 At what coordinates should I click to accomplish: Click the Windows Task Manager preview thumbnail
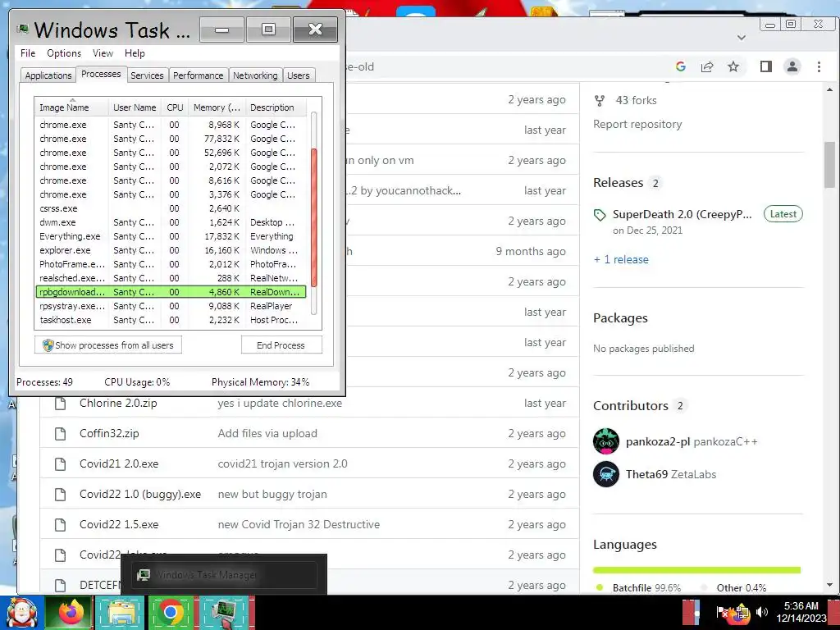tap(224, 575)
